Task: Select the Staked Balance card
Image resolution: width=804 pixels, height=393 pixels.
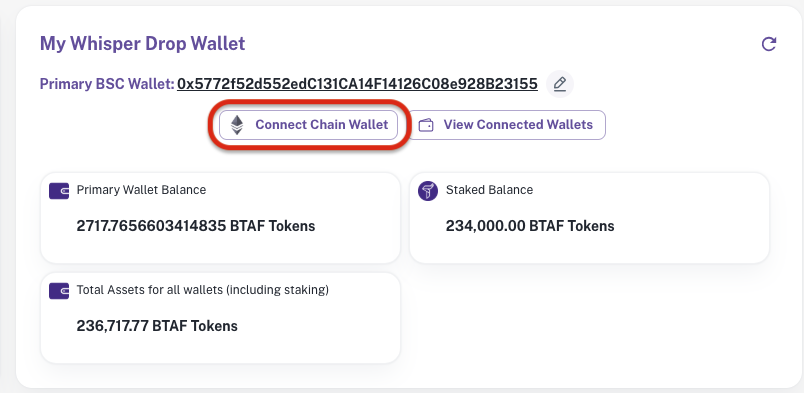Action: click(590, 218)
